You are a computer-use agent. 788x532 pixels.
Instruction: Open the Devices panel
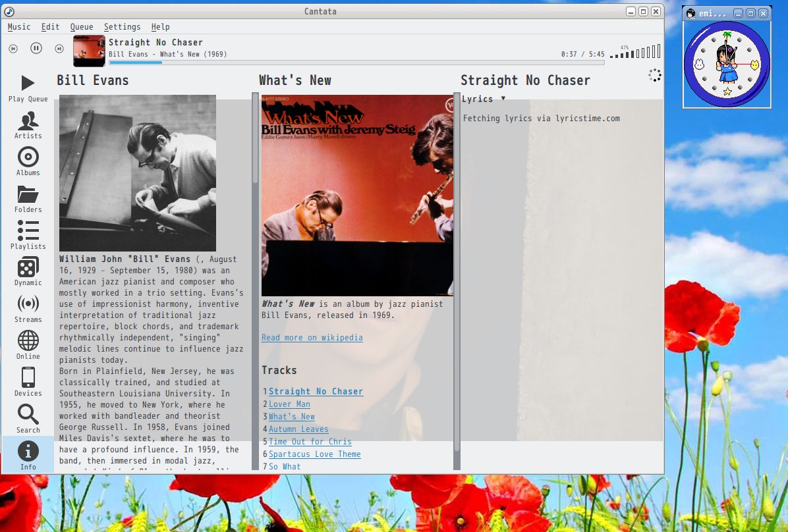coord(28,382)
